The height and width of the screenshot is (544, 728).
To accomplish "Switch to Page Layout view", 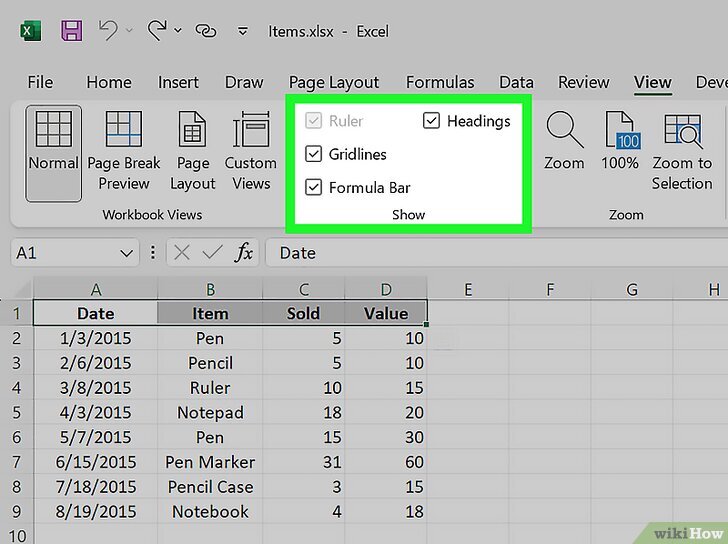I will (x=192, y=153).
